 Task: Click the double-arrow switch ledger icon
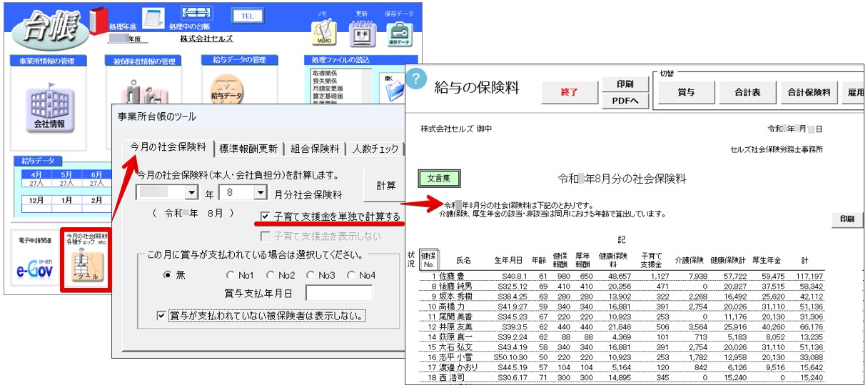tap(196, 14)
